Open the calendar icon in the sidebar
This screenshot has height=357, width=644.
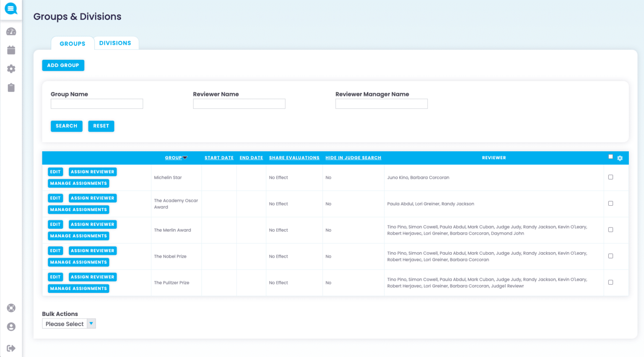coord(11,49)
